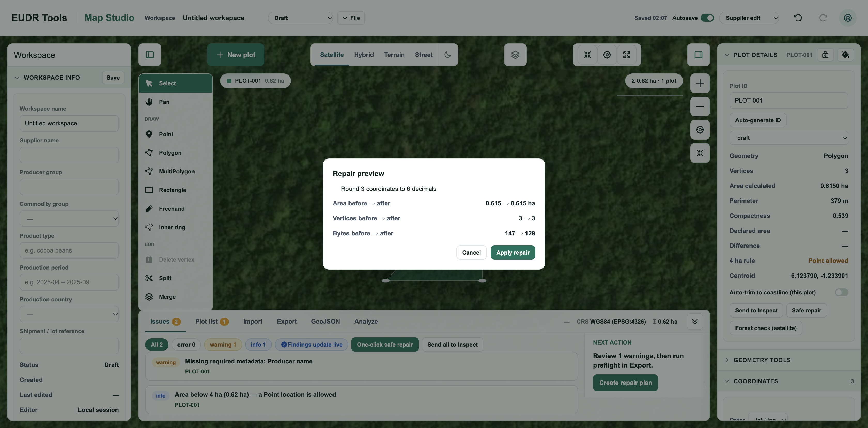Choose the Merge edit tool

176,297
